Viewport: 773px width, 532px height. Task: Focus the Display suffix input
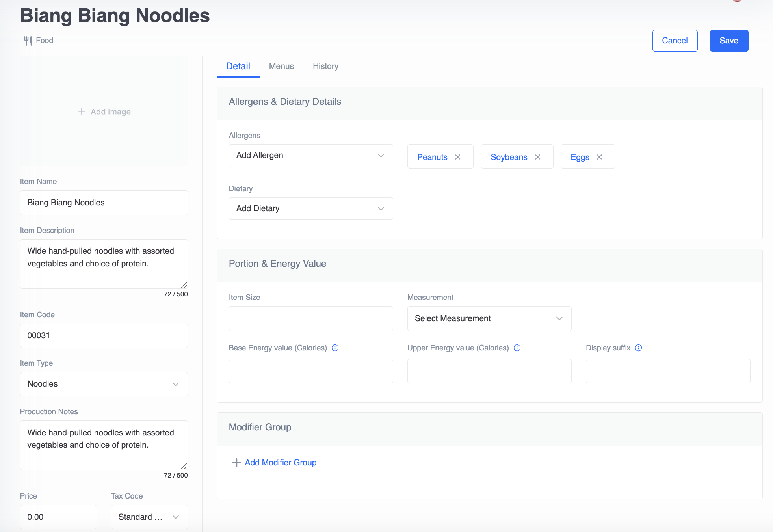pos(668,371)
